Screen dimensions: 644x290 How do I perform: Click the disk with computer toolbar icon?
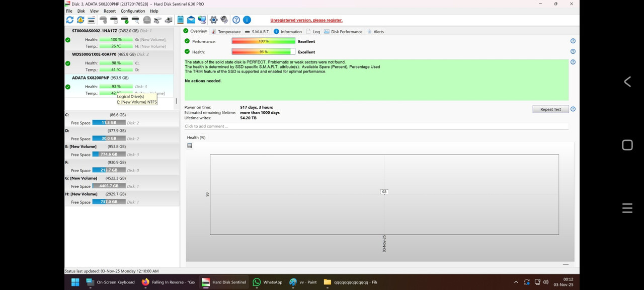click(168, 20)
